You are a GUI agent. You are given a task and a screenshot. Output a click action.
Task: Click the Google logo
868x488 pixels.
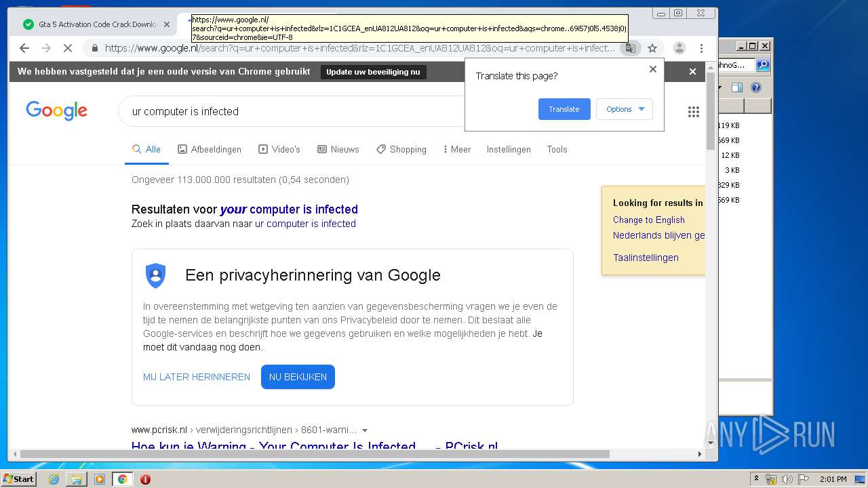[56, 110]
